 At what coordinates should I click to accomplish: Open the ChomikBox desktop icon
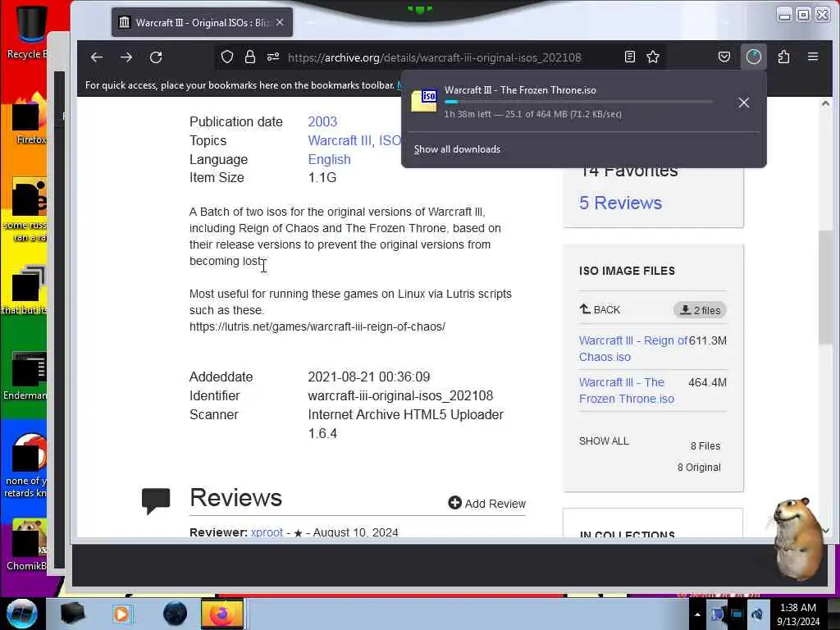point(27,544)
